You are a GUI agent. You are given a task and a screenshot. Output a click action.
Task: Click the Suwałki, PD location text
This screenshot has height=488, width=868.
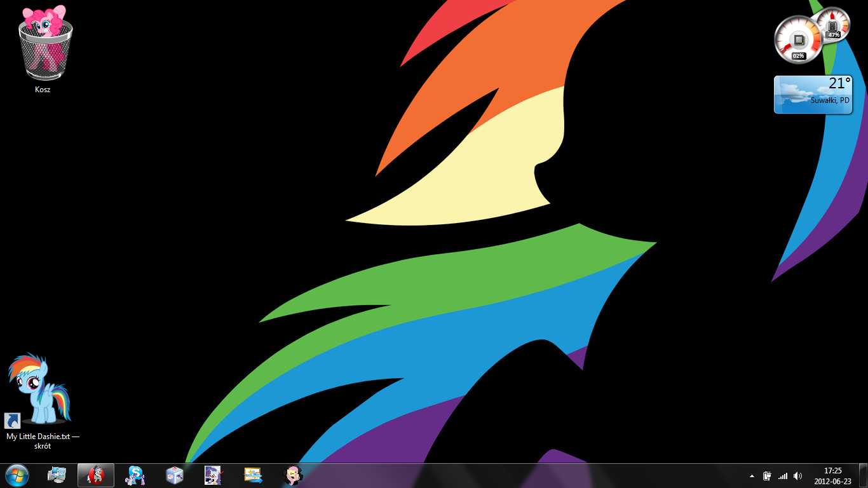tap(829, 100)
